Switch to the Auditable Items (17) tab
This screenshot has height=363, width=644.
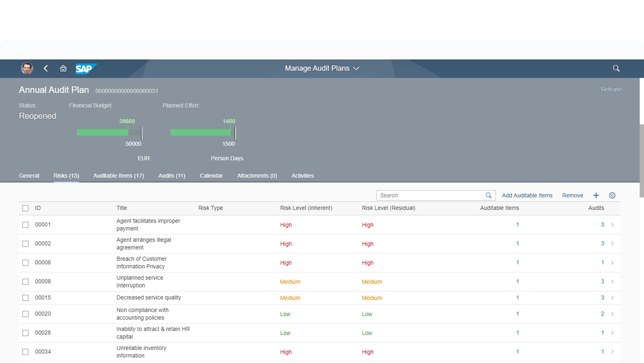click(x=118, y=176)
